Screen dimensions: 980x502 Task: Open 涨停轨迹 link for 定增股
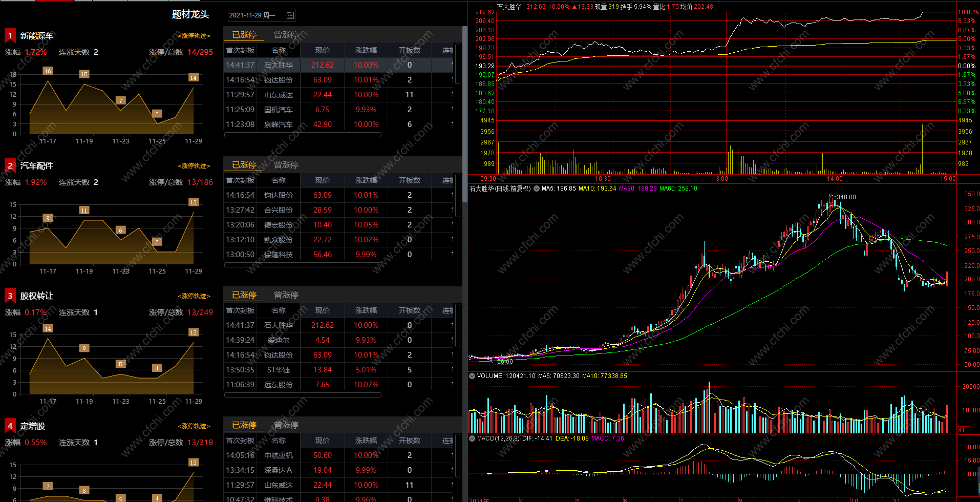click(x=194, y=426)
